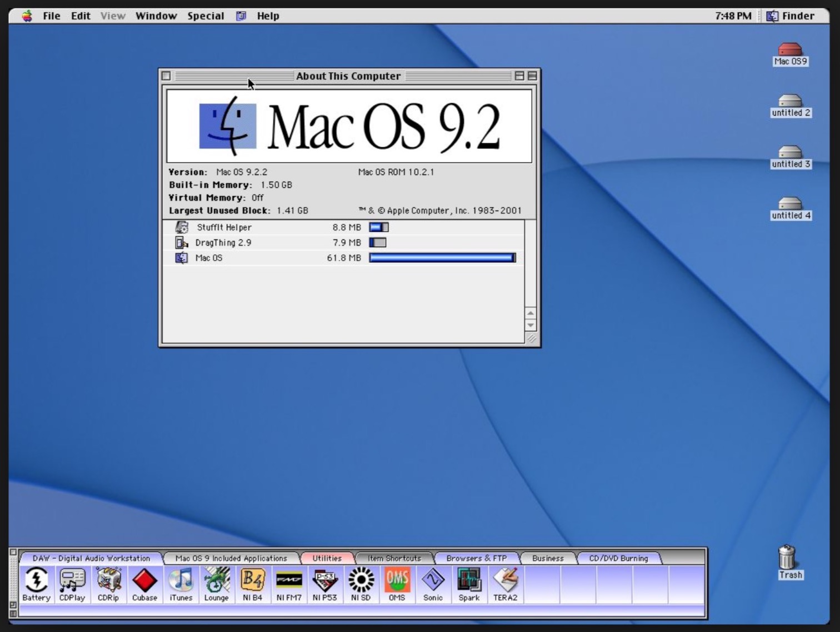
Task: Click built-in memory value "1.50 GB"
Action: (276, 185)
